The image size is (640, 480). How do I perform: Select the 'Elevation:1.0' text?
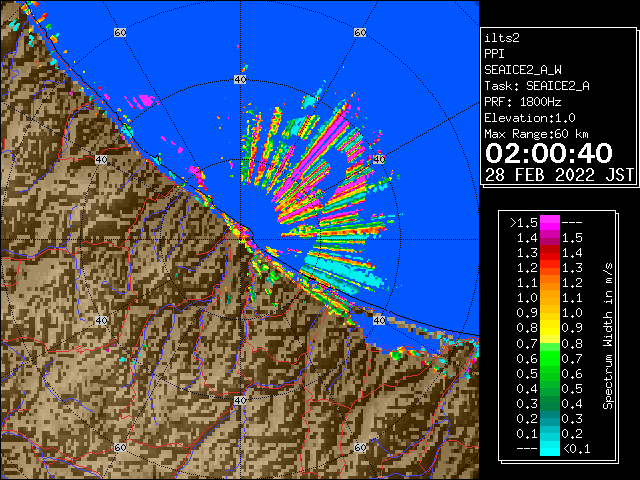tap(530, 118)
